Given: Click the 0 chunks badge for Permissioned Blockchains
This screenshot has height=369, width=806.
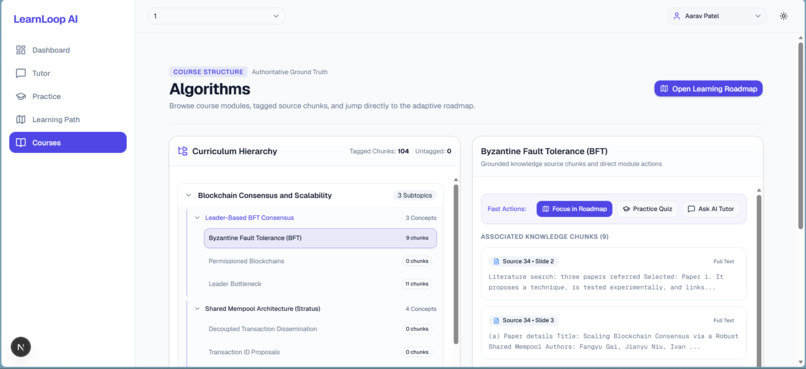Looking at the screenshot, I should 417,261.
